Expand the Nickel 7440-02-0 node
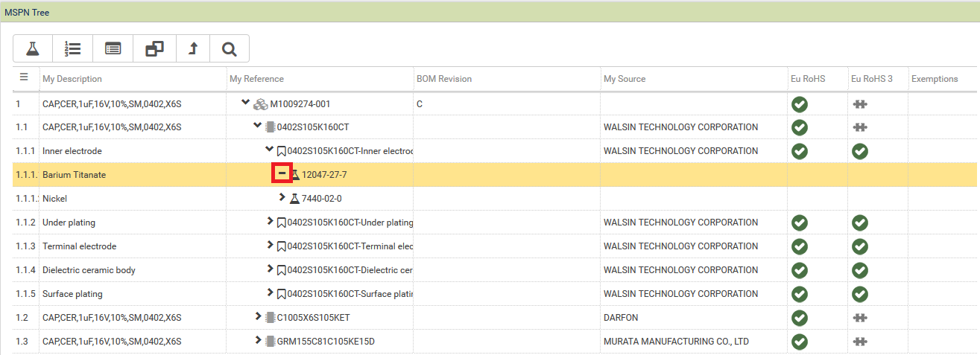 click(x=282, y=198)
